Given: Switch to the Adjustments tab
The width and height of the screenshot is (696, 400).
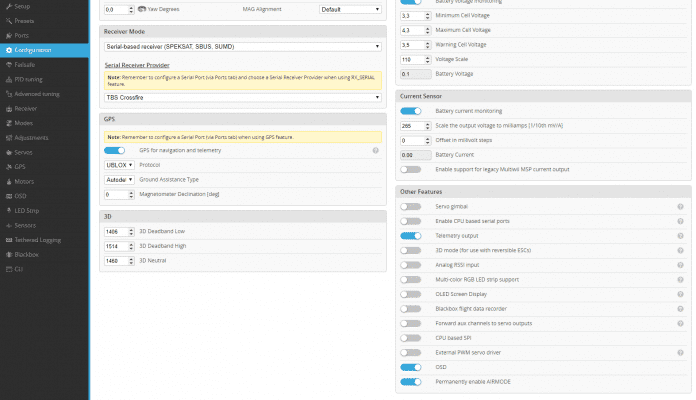Looking at the screenshot, I should tap(31, 137).
